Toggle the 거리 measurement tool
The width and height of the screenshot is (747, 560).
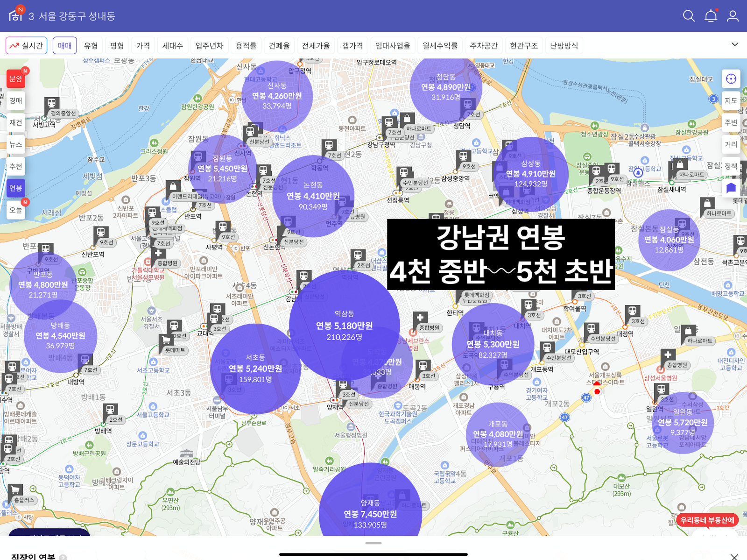pyautogui.click(x=731, y=144)
